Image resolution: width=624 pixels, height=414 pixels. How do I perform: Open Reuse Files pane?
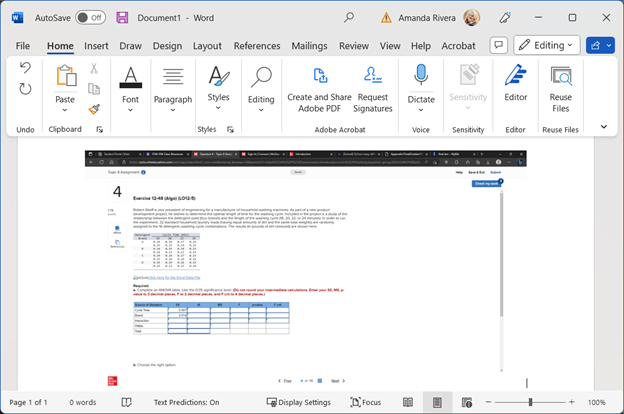[560, 90]
